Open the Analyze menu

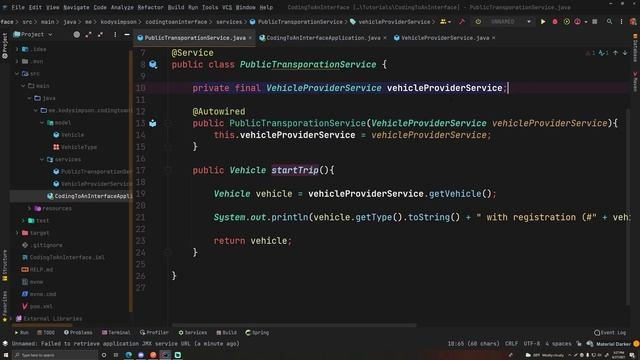tap(122, 7)
